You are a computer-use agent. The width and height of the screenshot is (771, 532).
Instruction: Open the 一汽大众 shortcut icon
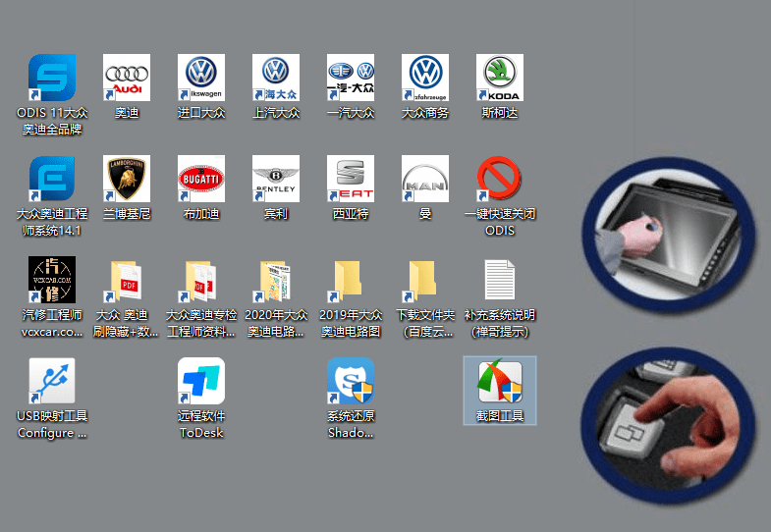click(351, 79)
